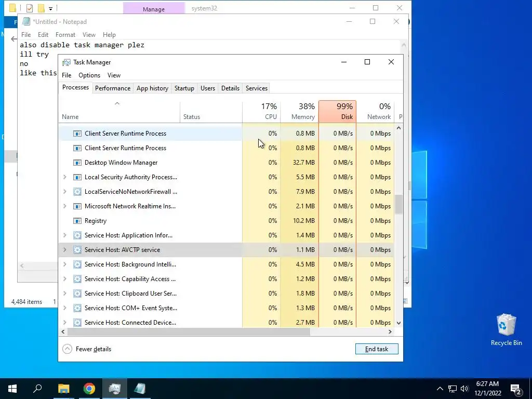The image size is (532, 399).
Task: Open the notification center
Action: [516, 389]
